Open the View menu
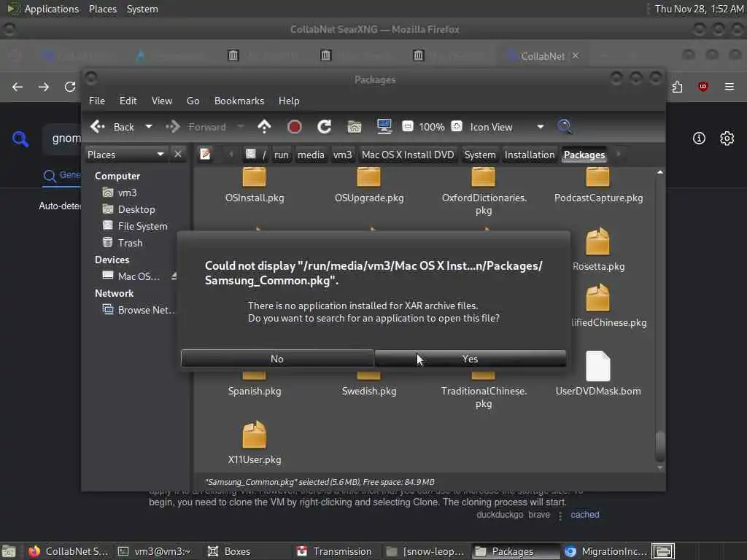 coord(162,101)
